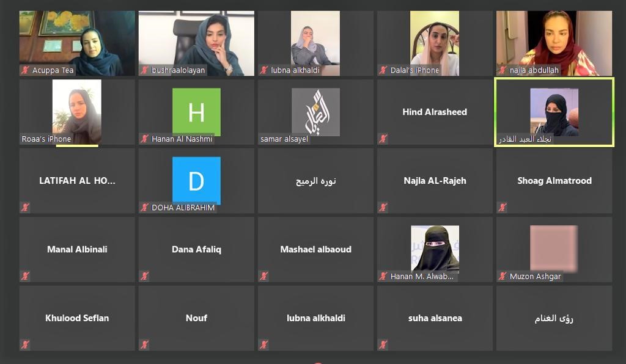626x364 pixels.
Task: Click muted mic icon on Acuppa Tea tile
Action: [x=25, y=70]
